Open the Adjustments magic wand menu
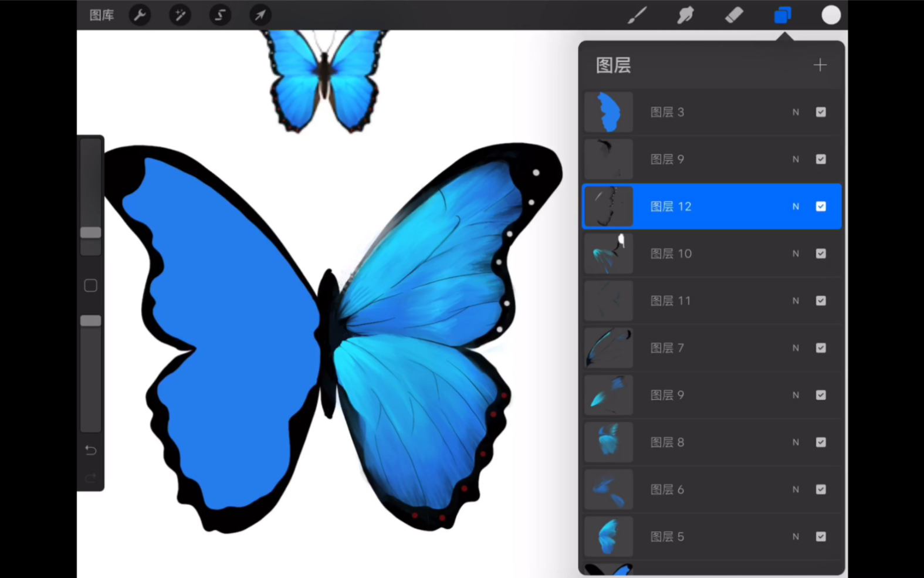 [x=180, y=15]
